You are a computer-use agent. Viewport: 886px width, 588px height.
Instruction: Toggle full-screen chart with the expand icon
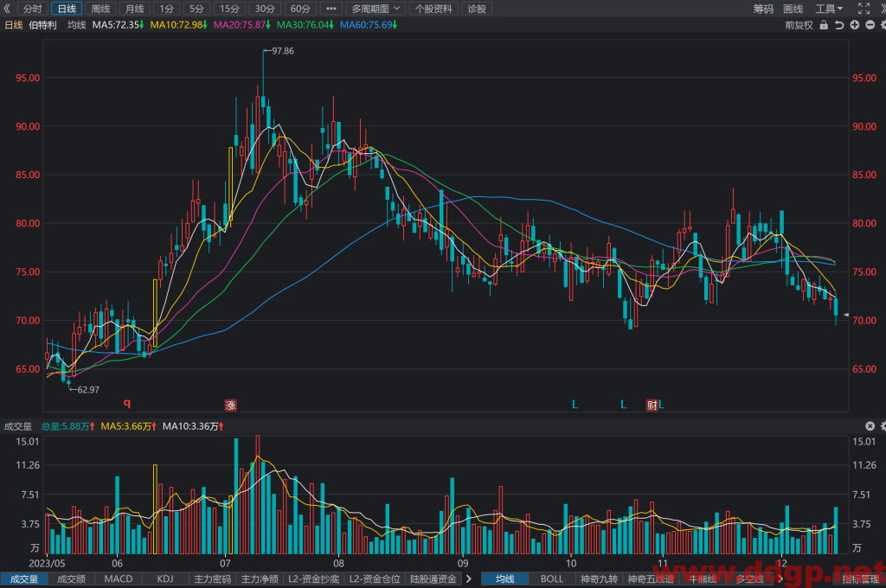pyautogui.click(x=864, y=9)
